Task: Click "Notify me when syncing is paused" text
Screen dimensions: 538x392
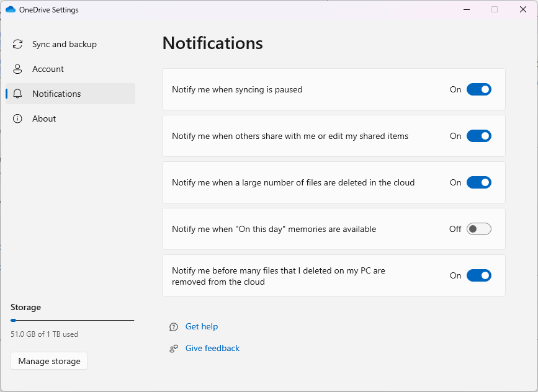Action: pyautogui.click(x=237, y=89)
